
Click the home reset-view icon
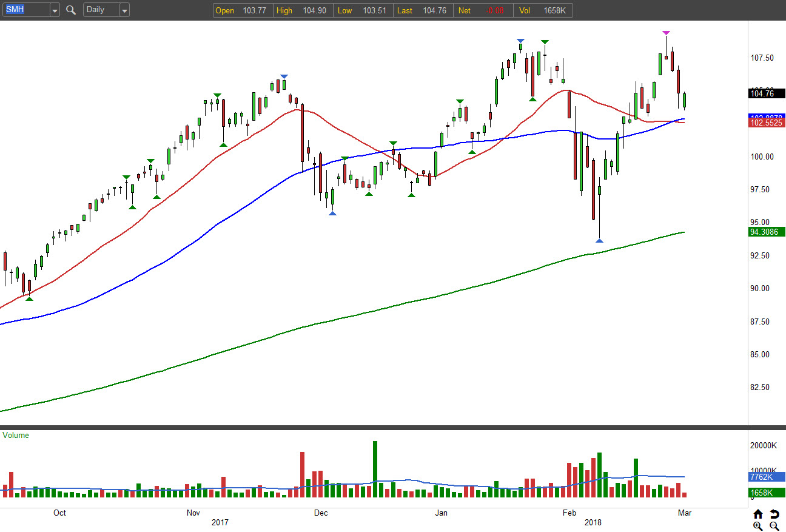[x=758, y=514]
